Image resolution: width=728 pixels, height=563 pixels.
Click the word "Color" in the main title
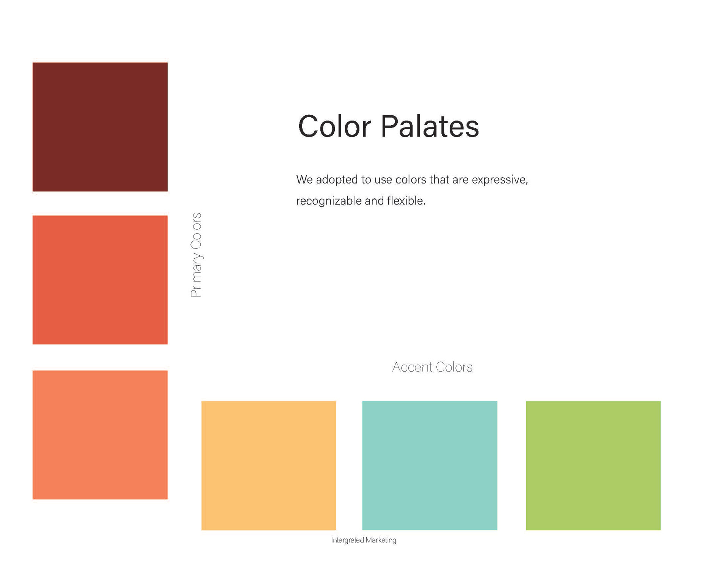pyautogui.click(x=334, y=126)
